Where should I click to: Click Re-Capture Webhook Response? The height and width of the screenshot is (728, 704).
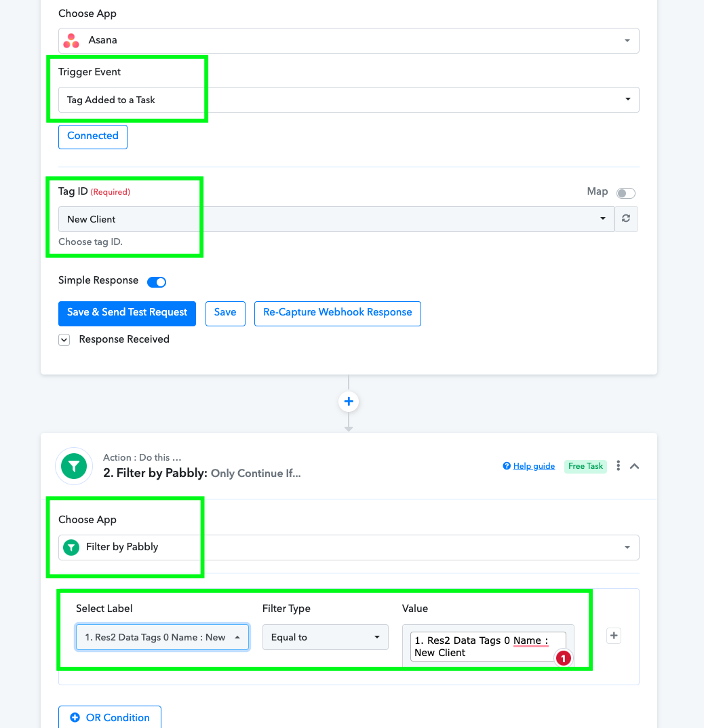(x=337, y=313)
